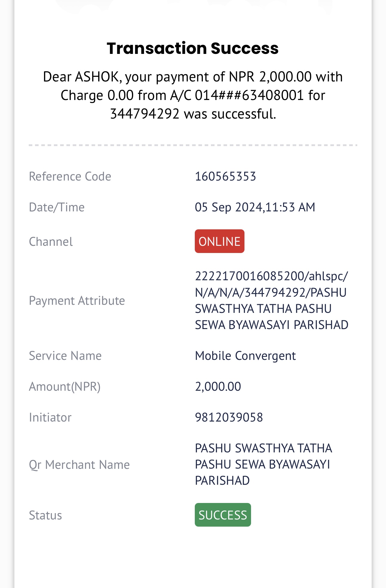Viewport: 386px width, 588px height.
Task: Click the Amount(NPR) label
Action: [65, 387]
